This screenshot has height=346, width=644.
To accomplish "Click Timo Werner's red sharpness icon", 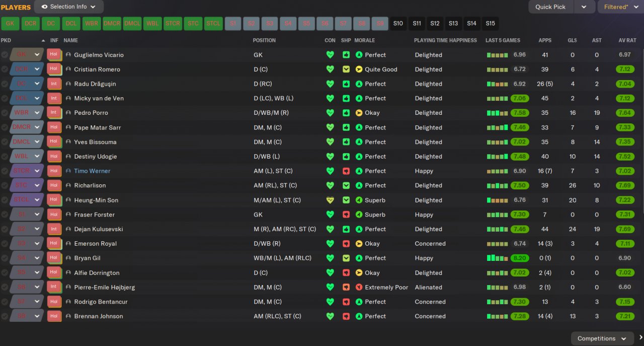I will 346,171.
